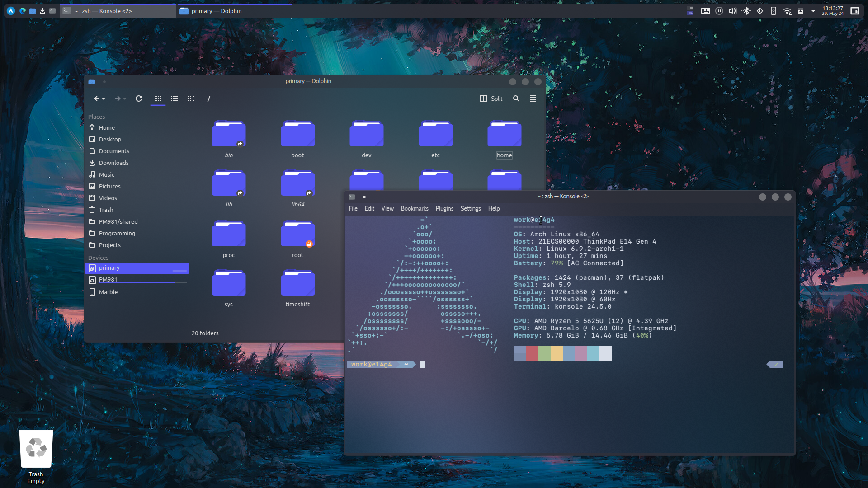This screenshot has height=488, width=868.
Task: Refresh the Dolphin folder view
Action: click(139, 99)
